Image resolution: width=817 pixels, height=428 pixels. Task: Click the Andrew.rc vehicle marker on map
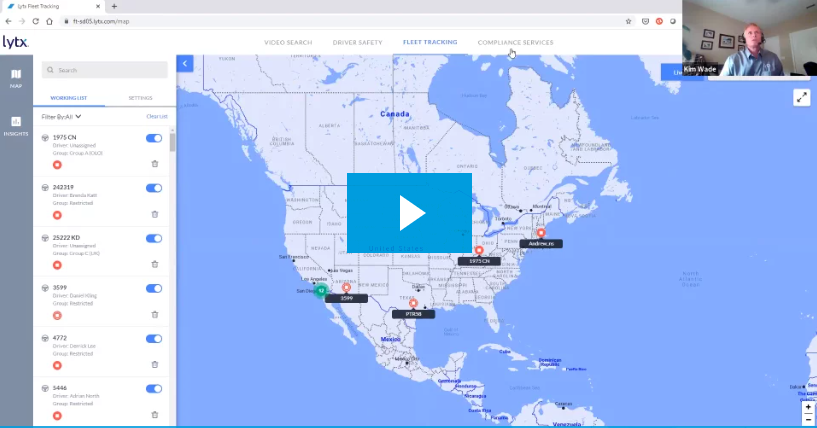click(x=541, y=233)
